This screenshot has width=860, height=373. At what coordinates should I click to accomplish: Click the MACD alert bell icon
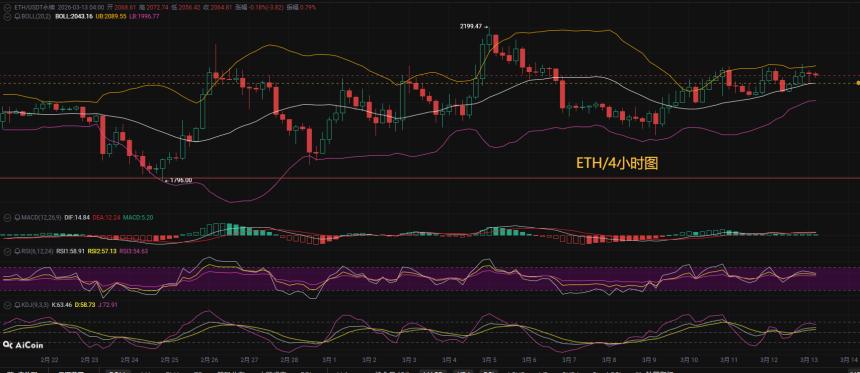coord(18,217)
